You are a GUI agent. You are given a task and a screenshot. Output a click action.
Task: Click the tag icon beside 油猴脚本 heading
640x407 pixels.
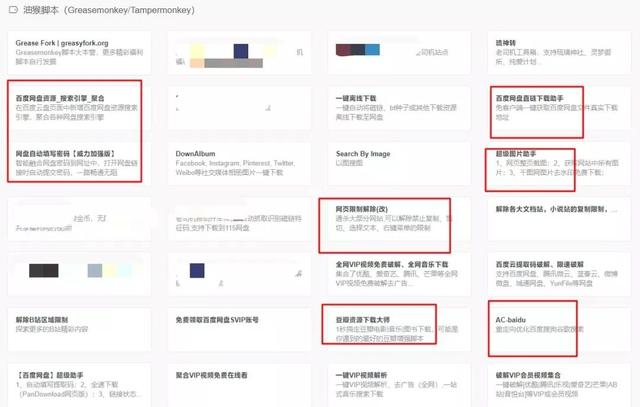(13, 10)
